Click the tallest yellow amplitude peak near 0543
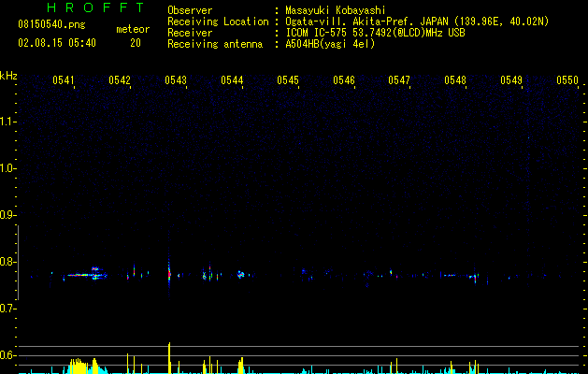The height and width of the screenshot is (374, 588). click(x=169, y=358)
